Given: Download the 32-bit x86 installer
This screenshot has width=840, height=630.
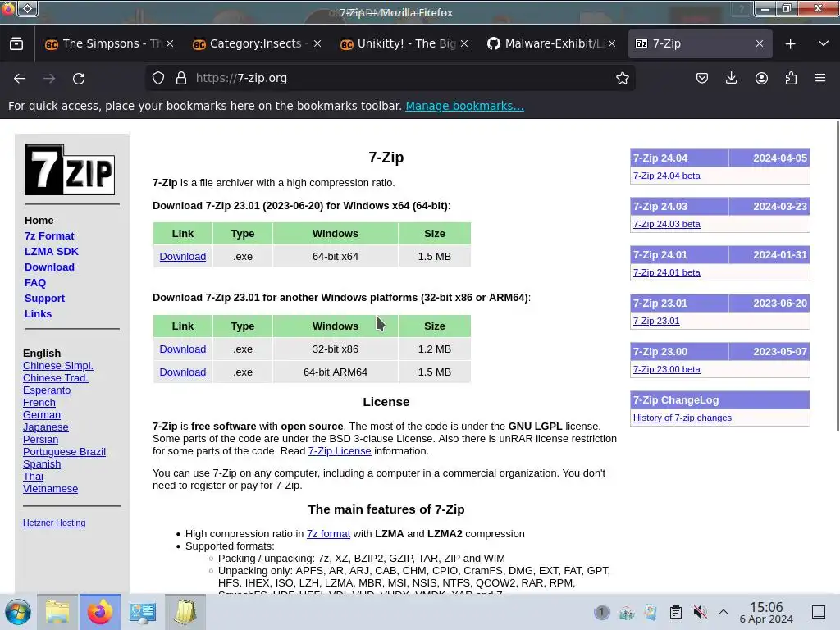Looking at the screenshot, I should [183, 349].
